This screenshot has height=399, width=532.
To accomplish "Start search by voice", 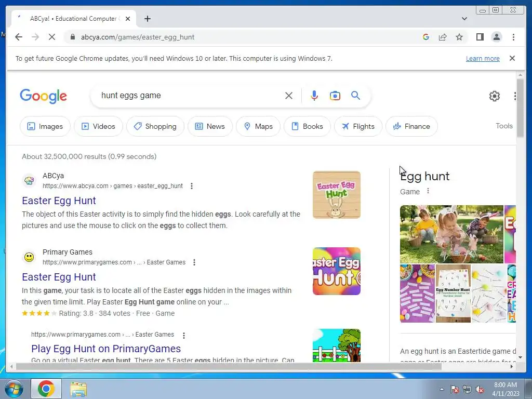I will pos(314,96).
